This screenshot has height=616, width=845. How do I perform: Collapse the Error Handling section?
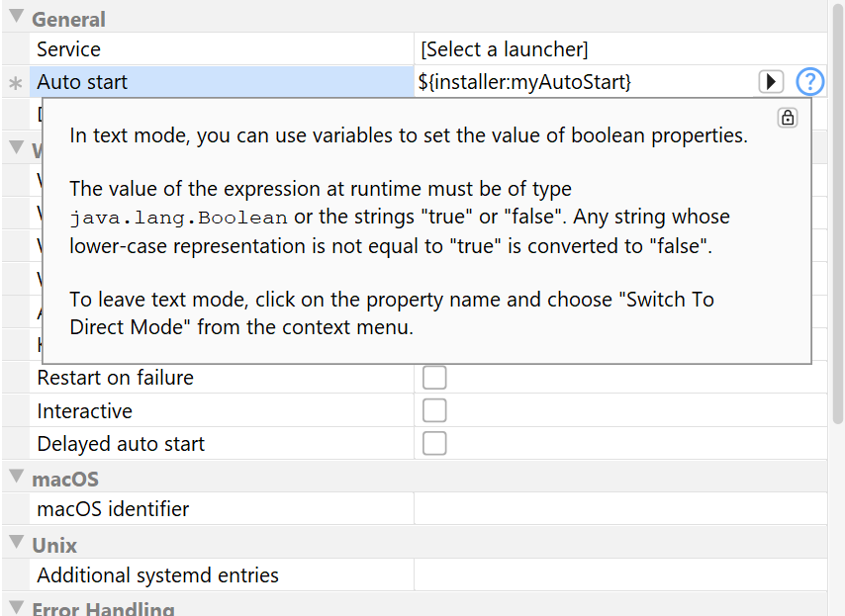[x=17, y=607]
